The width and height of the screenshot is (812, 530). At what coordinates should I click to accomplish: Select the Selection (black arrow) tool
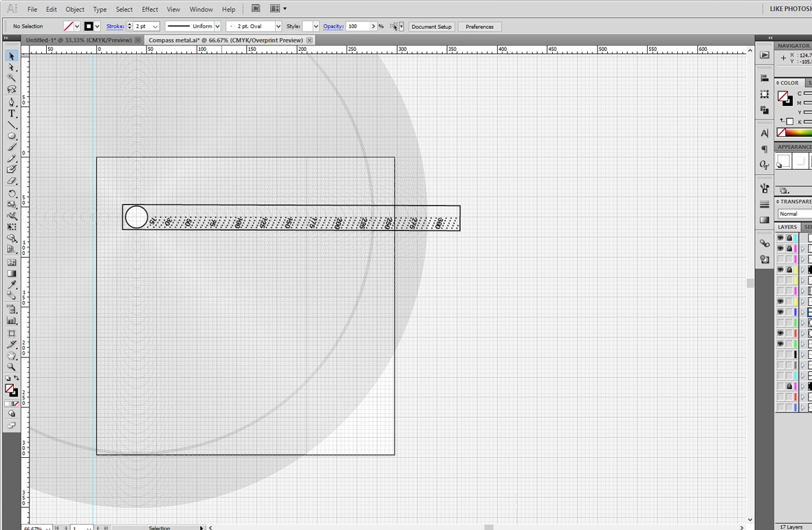12,56
